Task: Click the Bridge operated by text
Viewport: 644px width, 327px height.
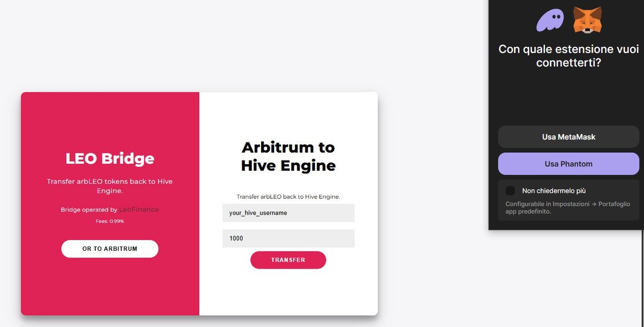Action: (x=89, y=210)
